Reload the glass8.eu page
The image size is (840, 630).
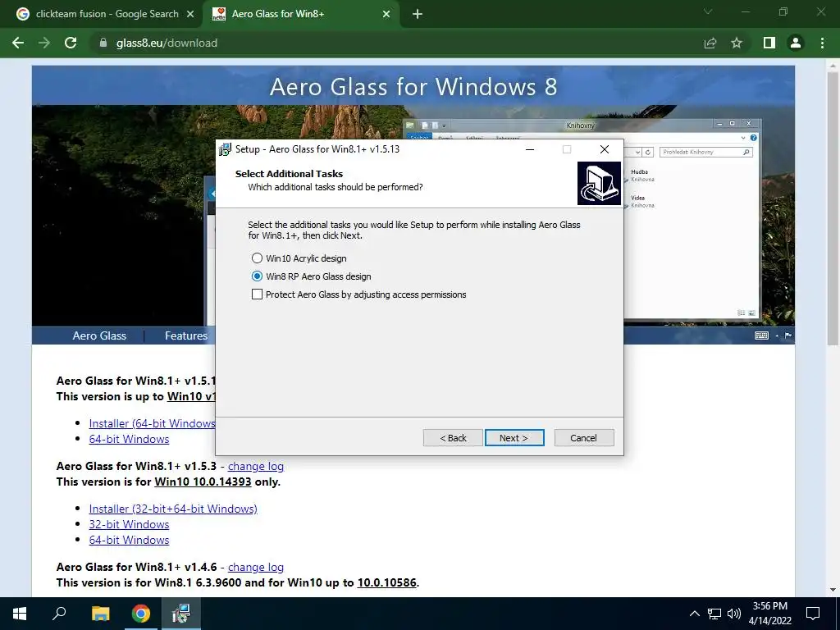click(x=71, y=43)
